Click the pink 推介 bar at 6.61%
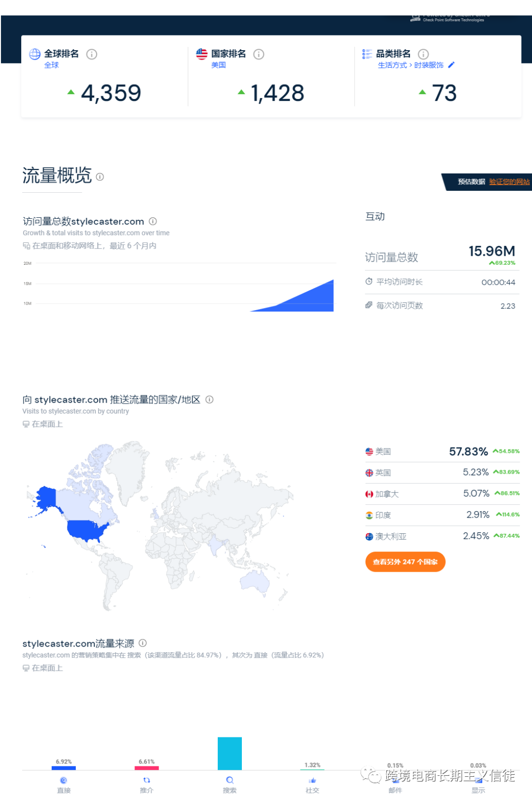The width and height of the screenshot is (532, 799). (147, 768)
